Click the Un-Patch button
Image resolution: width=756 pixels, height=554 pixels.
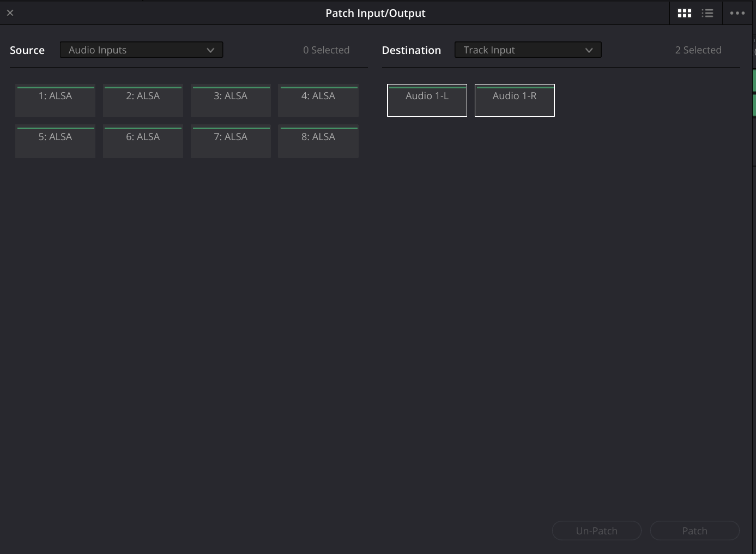tap(596, 531)
